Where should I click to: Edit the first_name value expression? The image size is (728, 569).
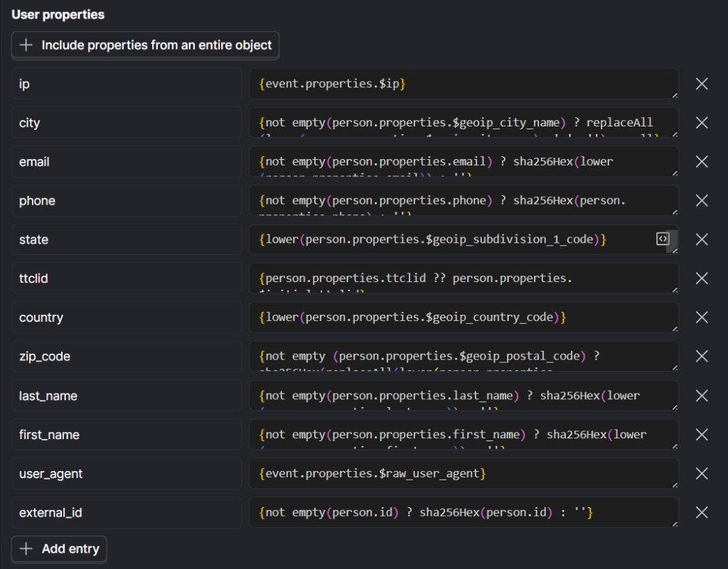(x=462, y=434)
